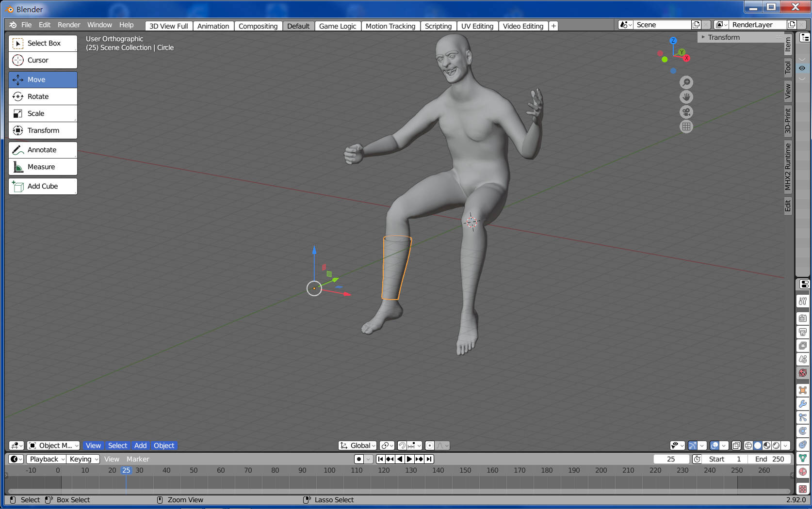
Task: Open the Render menu
Action: pyautogui.click(x=69, y=25)
